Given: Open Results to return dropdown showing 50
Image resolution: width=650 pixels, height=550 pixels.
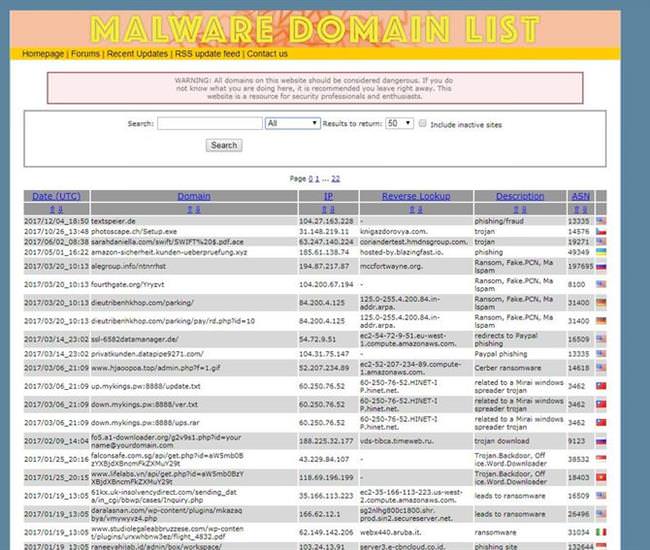Looking at the screenshot, I should (399, 123).
